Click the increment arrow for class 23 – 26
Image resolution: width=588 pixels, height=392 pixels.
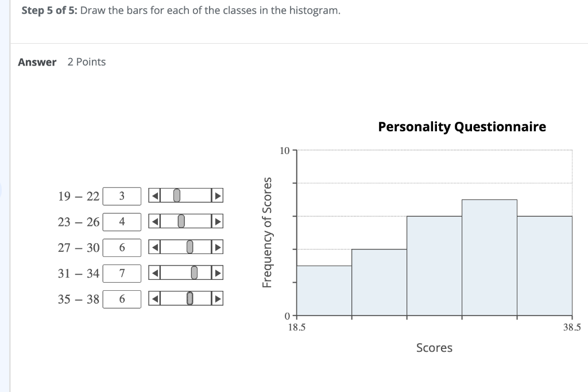click(218, 221)
